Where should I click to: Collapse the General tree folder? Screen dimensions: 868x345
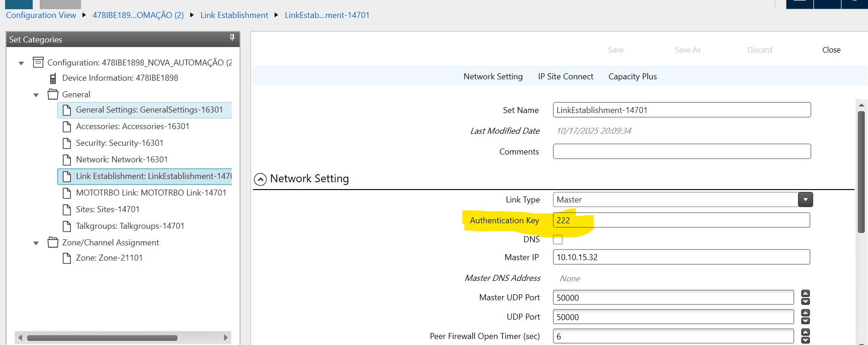click(x=36, y=95)
